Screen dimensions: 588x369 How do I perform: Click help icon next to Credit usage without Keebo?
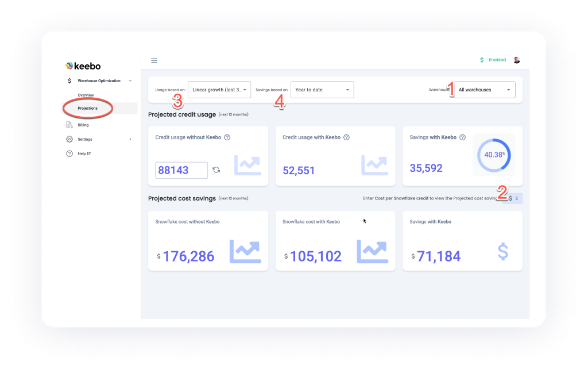point(227,137)
